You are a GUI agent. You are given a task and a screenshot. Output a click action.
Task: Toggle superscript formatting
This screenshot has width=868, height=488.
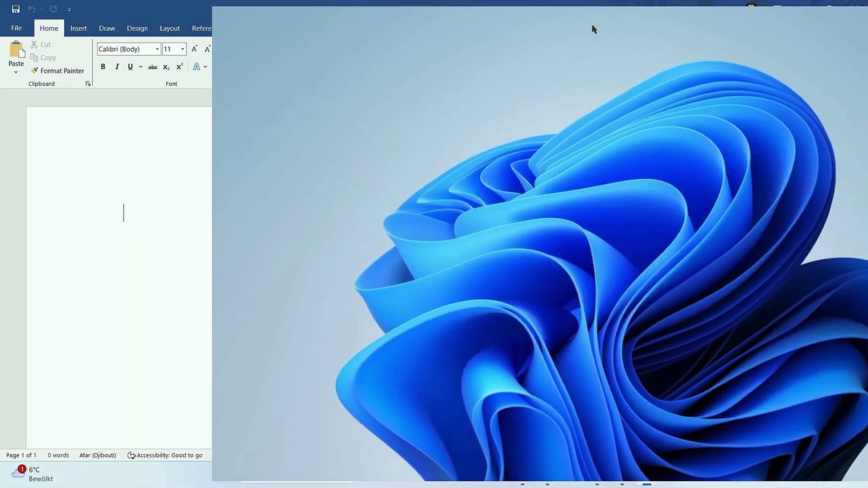(180, 66)
